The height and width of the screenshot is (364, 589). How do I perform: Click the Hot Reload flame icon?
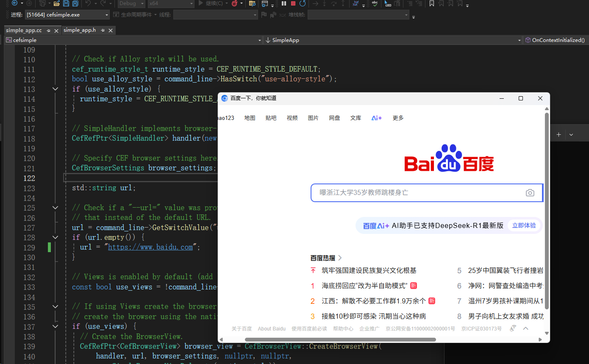pos(234,3)
